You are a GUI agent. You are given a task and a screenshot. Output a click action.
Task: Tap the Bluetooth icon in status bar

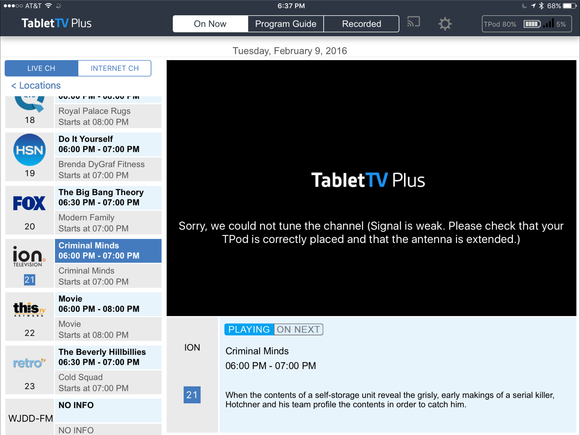pyautogui.click(x=541, y=6)
